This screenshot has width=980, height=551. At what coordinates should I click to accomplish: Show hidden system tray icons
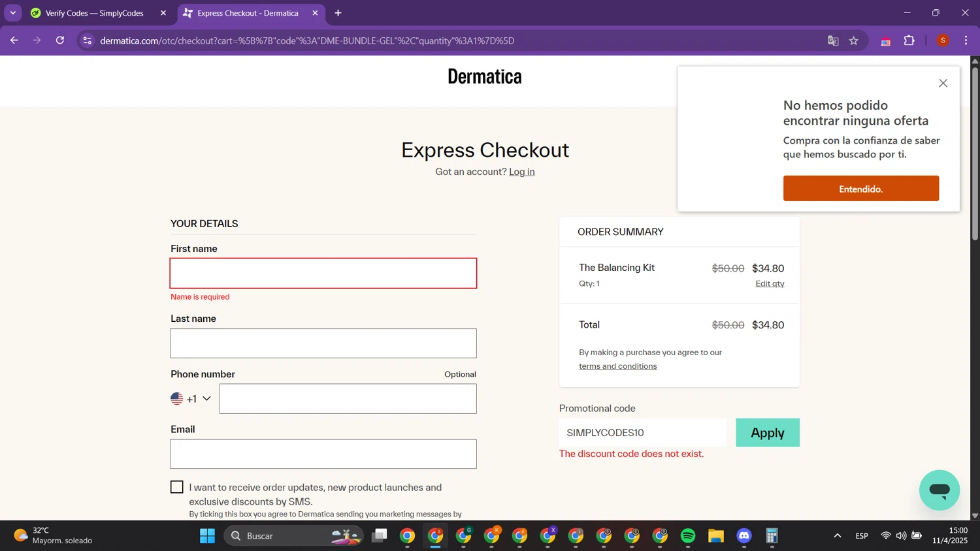[837, 536]
